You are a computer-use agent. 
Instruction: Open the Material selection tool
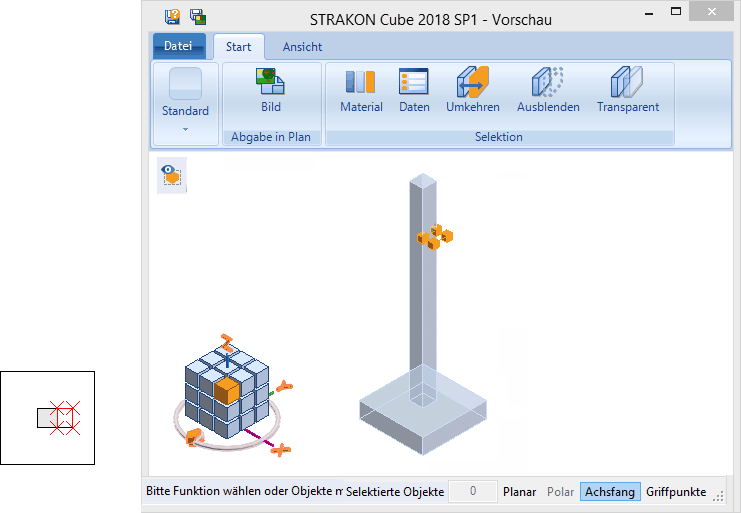(361, 90)
